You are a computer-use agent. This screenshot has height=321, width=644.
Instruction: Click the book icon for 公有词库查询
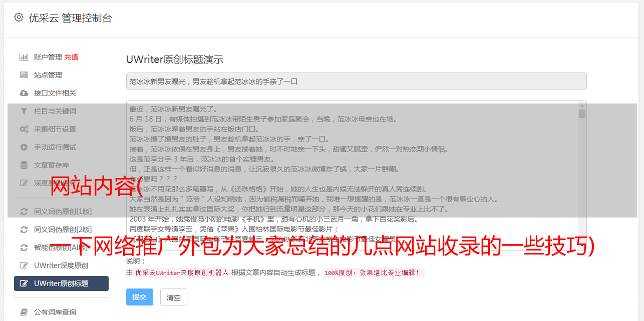24,312
